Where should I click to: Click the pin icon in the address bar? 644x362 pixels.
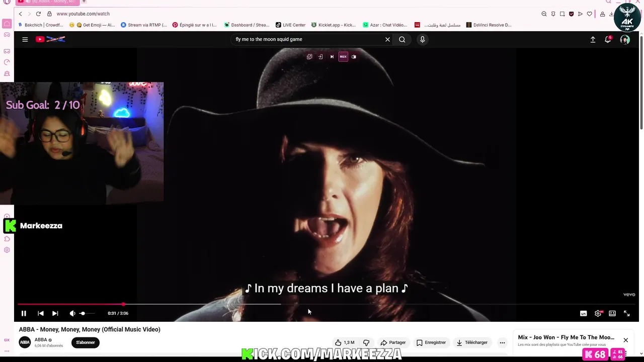coord(553,14)
